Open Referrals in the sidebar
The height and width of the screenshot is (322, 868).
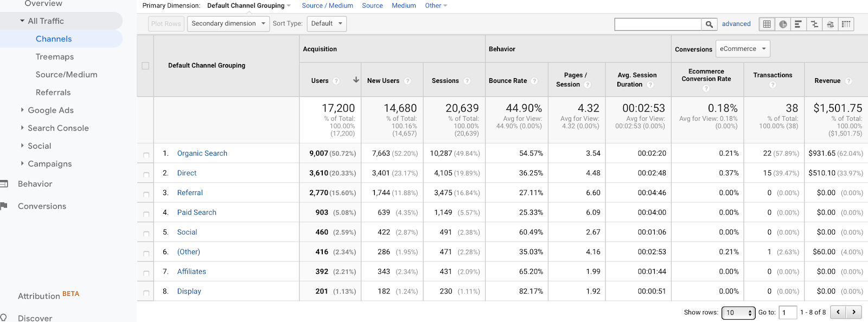click(x=53, y=93)
